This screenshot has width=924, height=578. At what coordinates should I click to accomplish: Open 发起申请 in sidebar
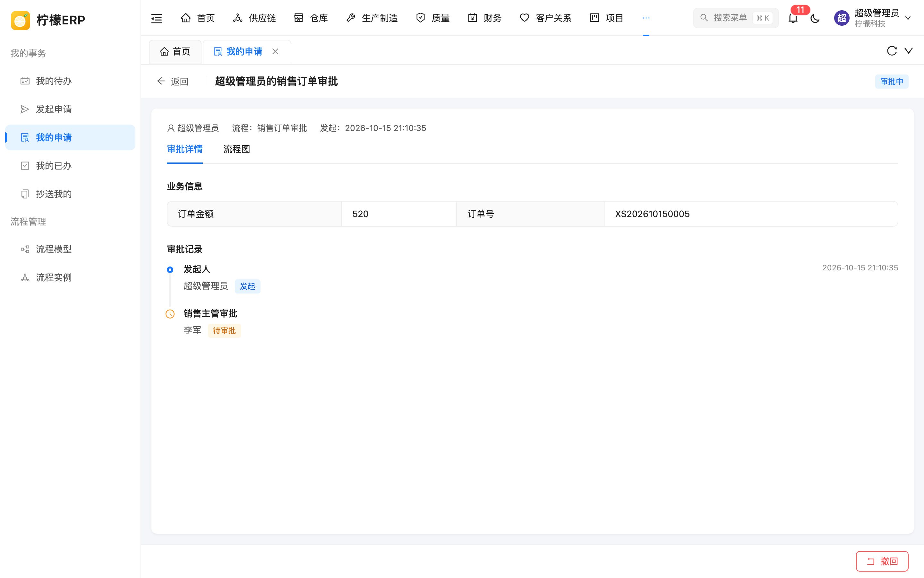tap(70, 109)
